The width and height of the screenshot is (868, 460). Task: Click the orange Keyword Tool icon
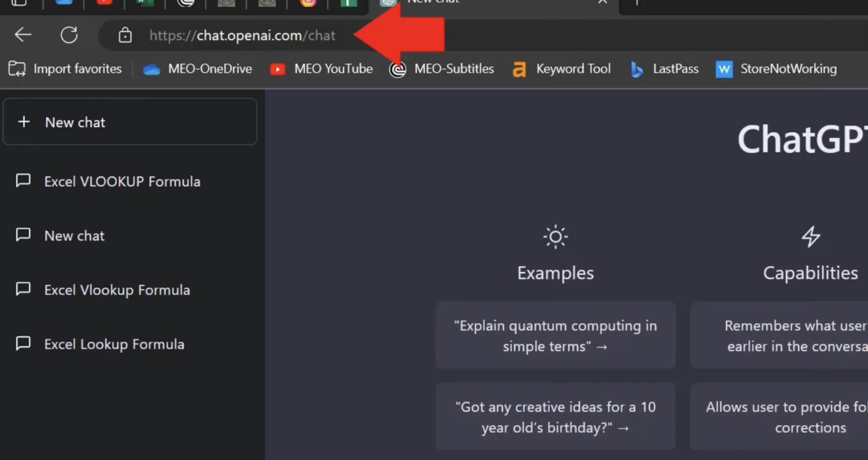tap(519, 70)
